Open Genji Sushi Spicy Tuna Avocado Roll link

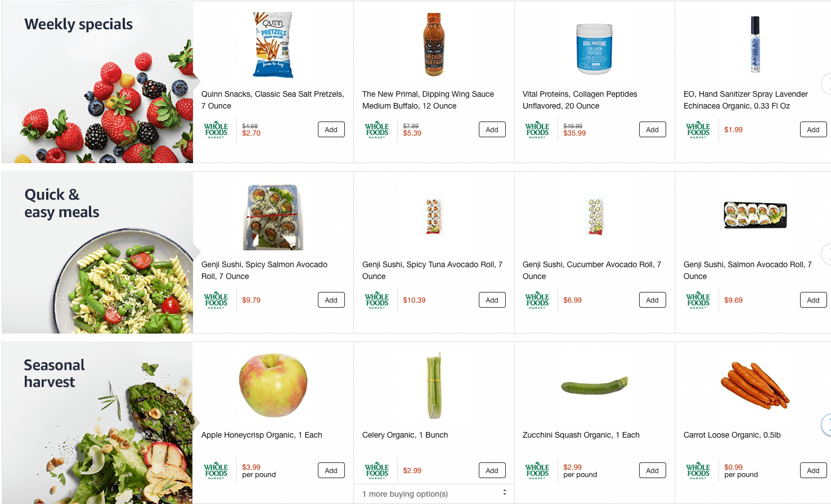432,271
